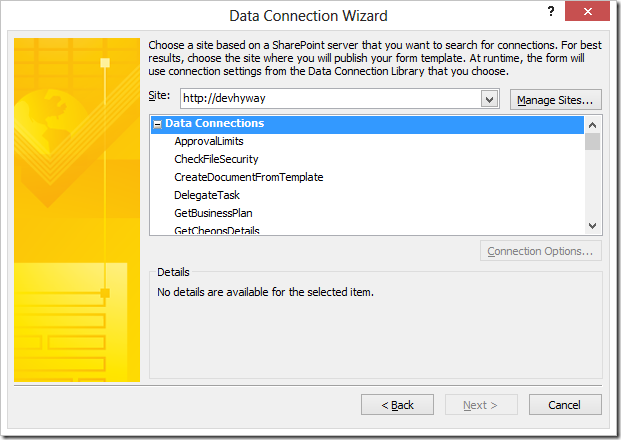Viewport: 621px width, 440px height.
Task: Select the Data Connections header row
Action: (214, 124)
